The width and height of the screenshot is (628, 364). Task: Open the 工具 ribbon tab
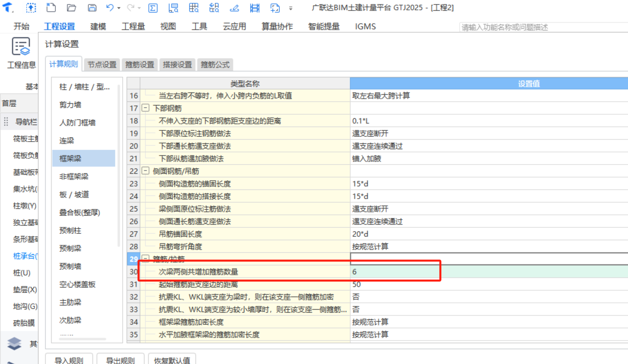[199, 26]
